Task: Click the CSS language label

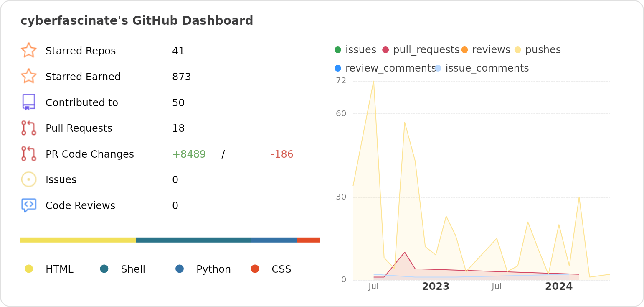Action: pos(281,269)
